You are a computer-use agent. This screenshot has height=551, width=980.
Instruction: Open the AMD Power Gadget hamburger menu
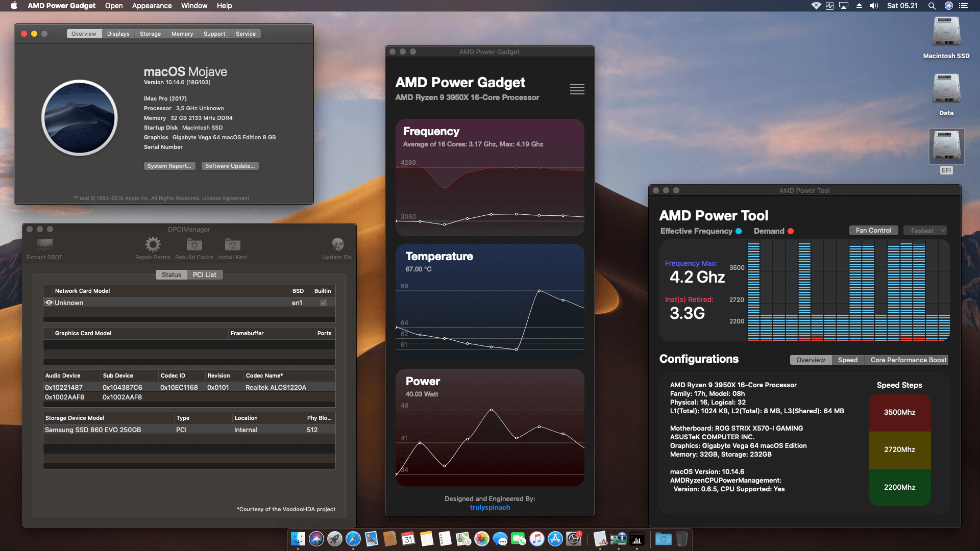point(577,89)
